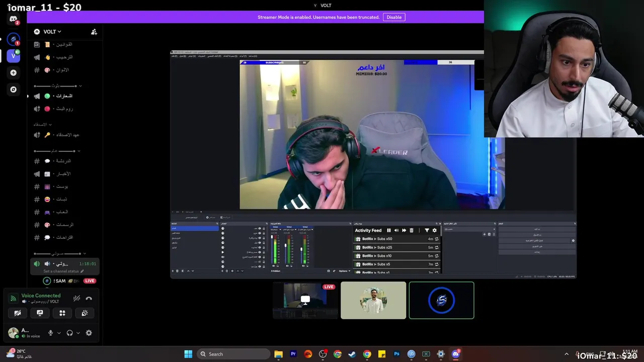
Task: Toggle microphone mute in user panel
Action: point(50,333)
